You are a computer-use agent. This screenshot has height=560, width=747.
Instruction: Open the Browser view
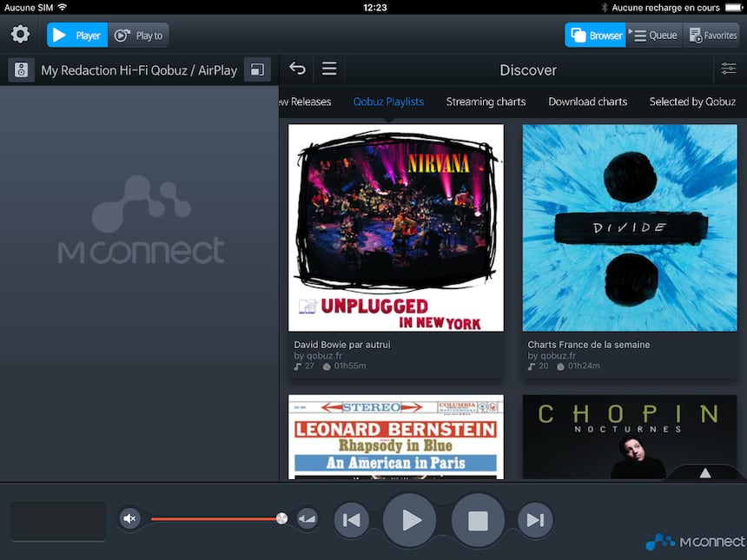[x=595, y=36]
